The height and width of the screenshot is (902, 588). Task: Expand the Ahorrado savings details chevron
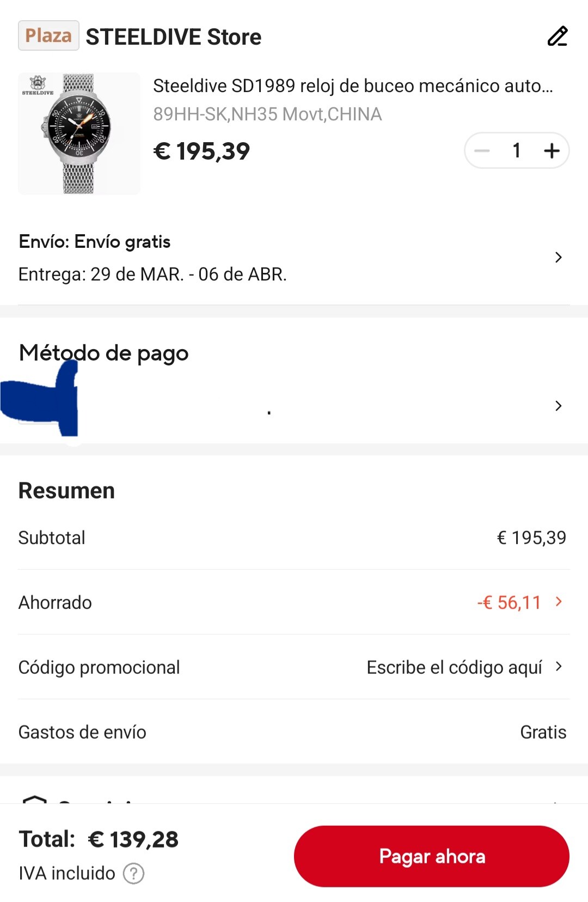pos(559,602)
